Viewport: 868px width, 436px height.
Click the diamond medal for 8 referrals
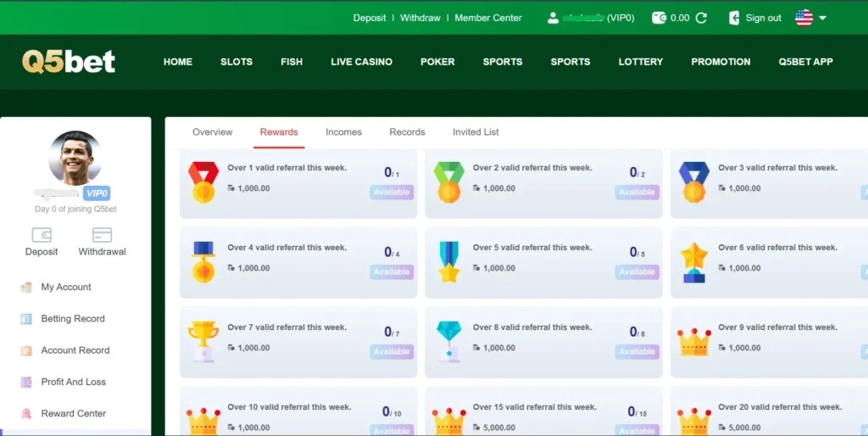click(448, 341)
